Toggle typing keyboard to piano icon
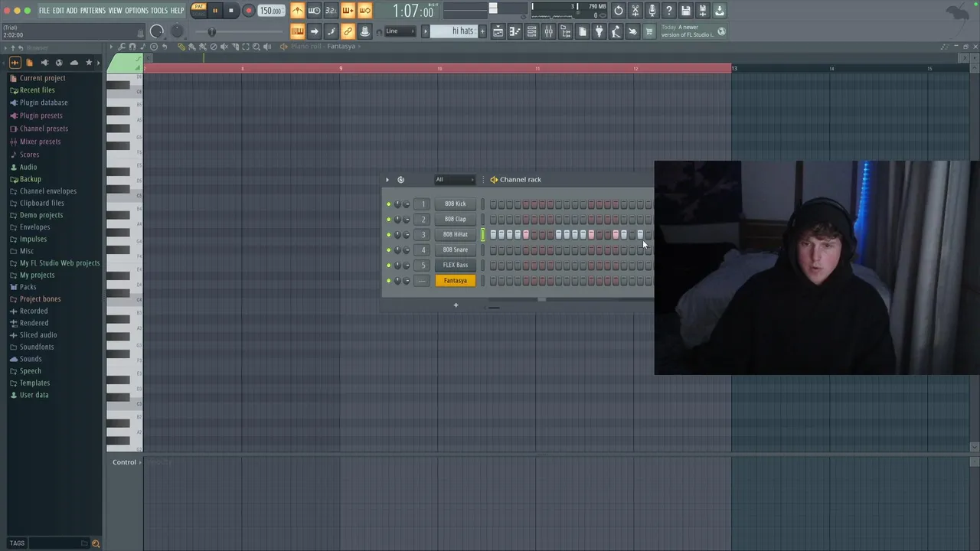 tap(297, 31)
